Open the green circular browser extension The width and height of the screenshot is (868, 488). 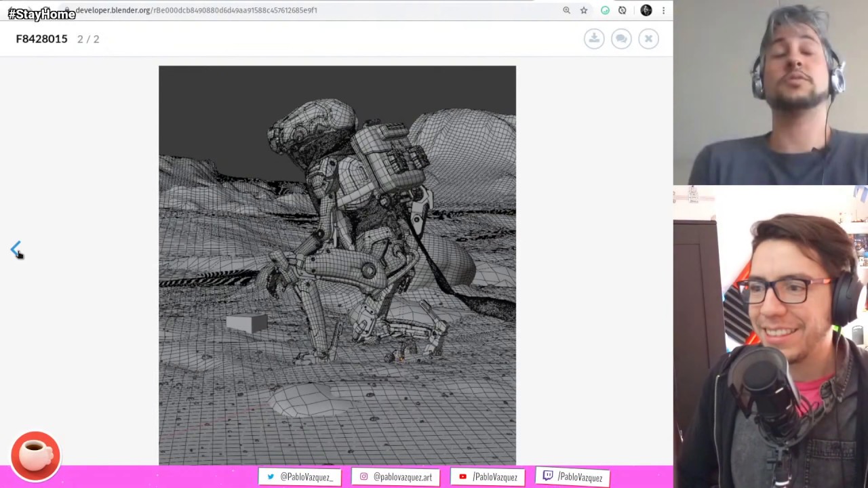point(605,10)
